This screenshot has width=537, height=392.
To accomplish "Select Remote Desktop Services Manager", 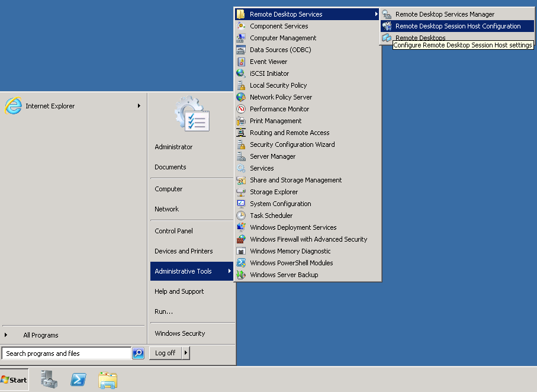I will pos(457,14).
